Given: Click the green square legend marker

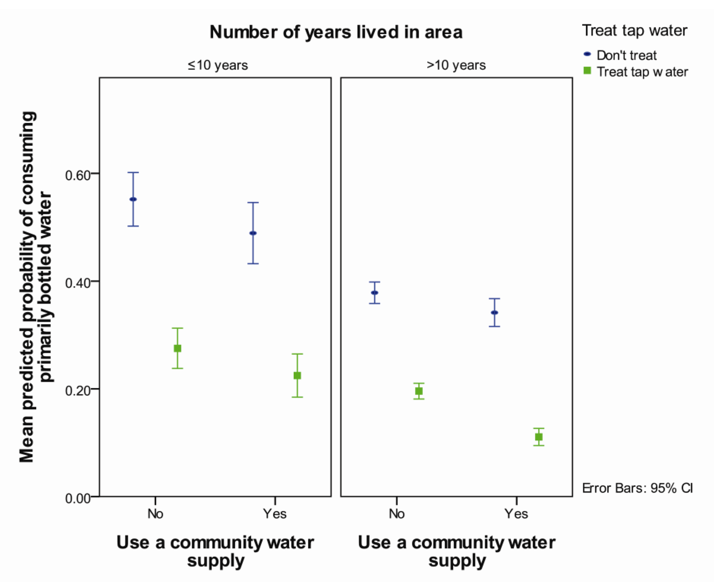Looking at the screenshot, I should [x=587, y=70].
